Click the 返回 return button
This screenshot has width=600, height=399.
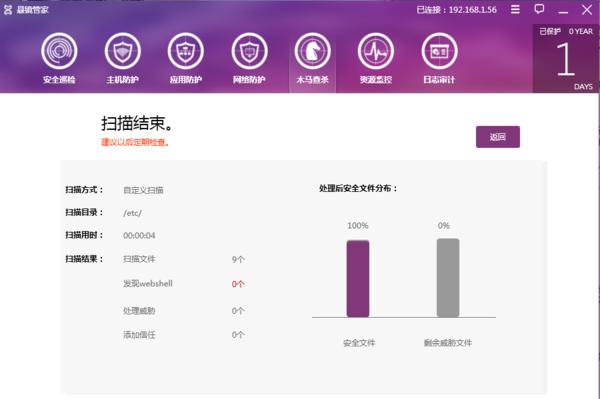click(x=498, y=137)
